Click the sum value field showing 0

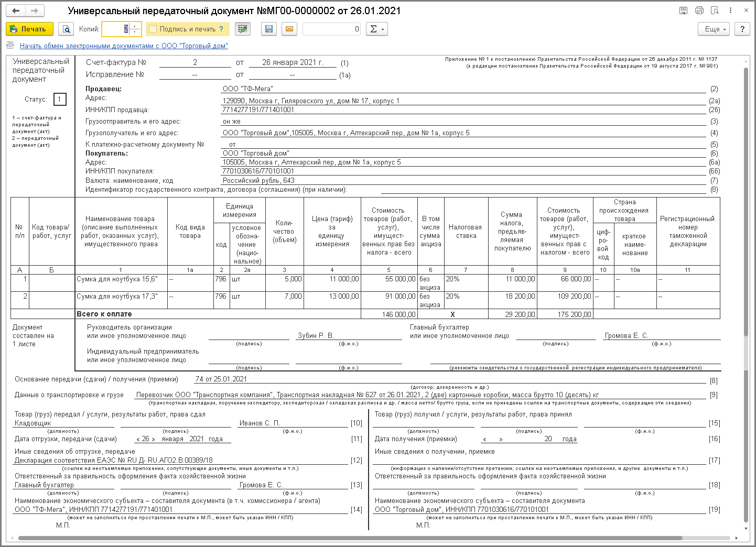coord(332,29)
